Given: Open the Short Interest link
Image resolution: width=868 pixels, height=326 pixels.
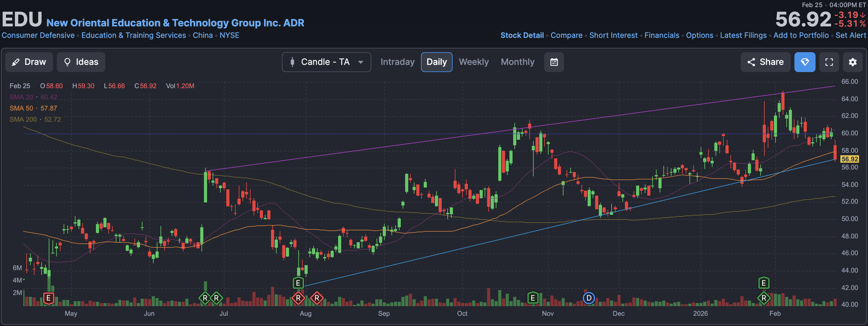Looking at the screenshot, I should click(613, 35).
